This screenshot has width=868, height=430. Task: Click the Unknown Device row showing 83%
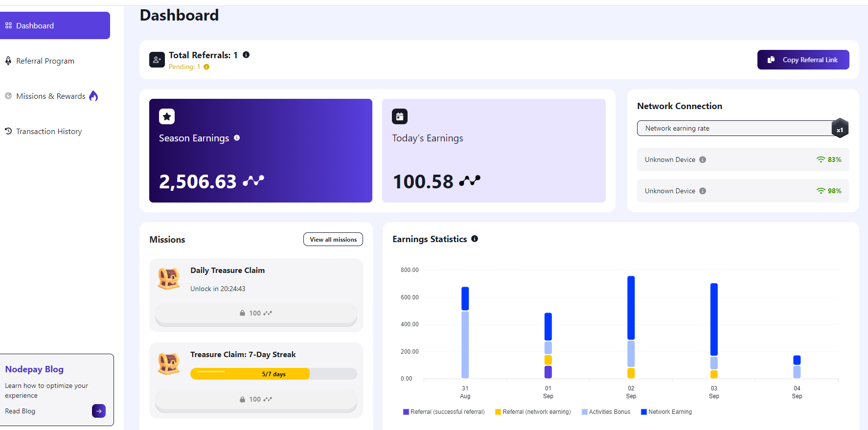(743, 159)
